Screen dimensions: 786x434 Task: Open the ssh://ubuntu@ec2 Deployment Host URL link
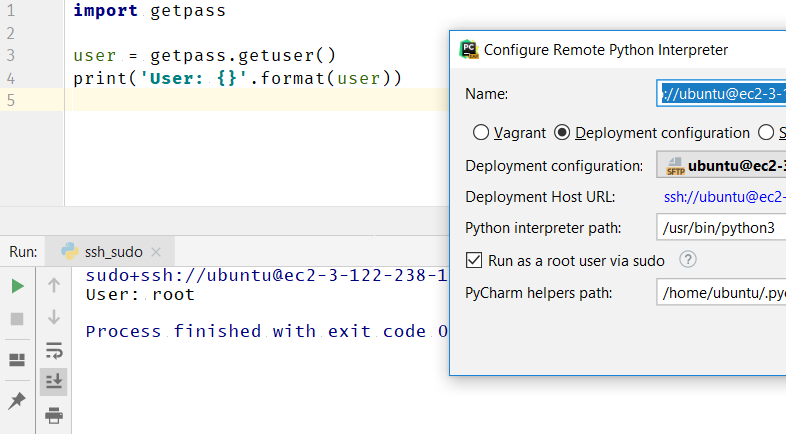pos(725,196)
